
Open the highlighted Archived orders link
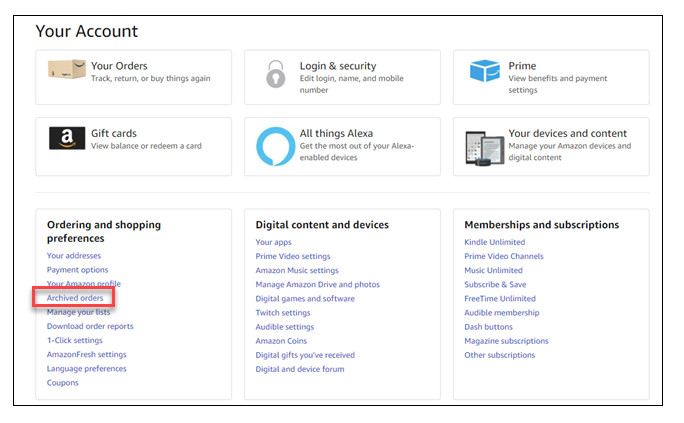[x=75, y=298]
